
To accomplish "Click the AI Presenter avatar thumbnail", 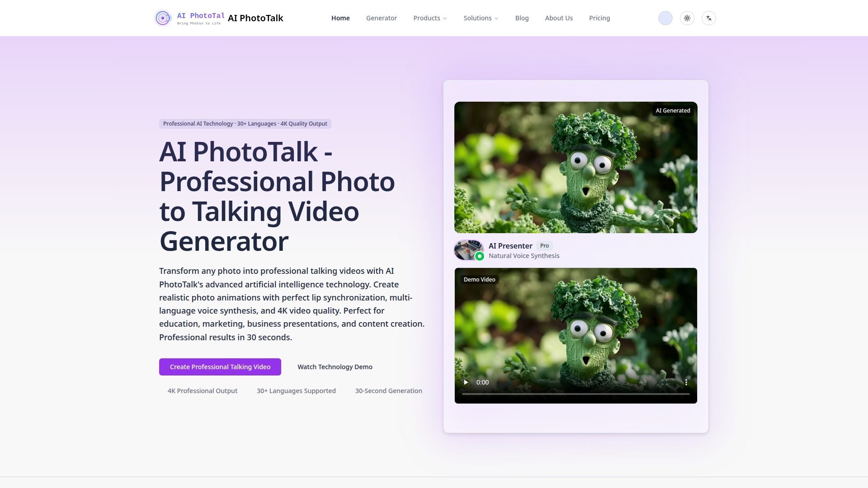I will [468, 250].
